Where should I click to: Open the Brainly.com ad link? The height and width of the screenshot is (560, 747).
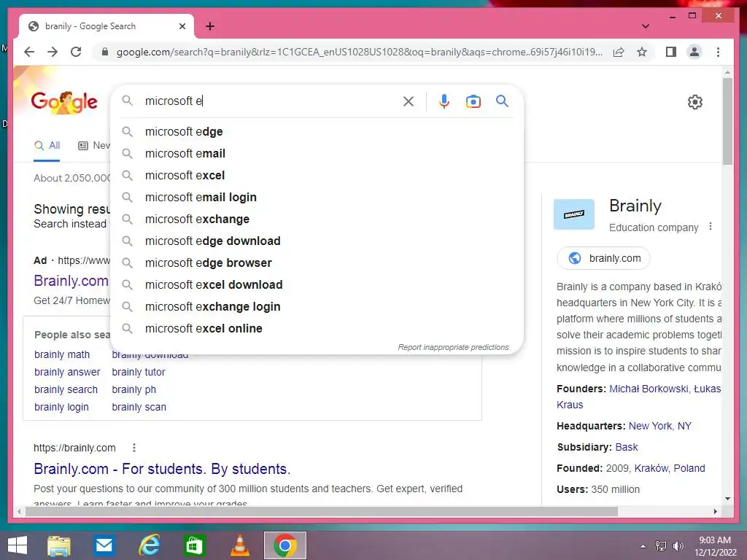pos(71,281)
